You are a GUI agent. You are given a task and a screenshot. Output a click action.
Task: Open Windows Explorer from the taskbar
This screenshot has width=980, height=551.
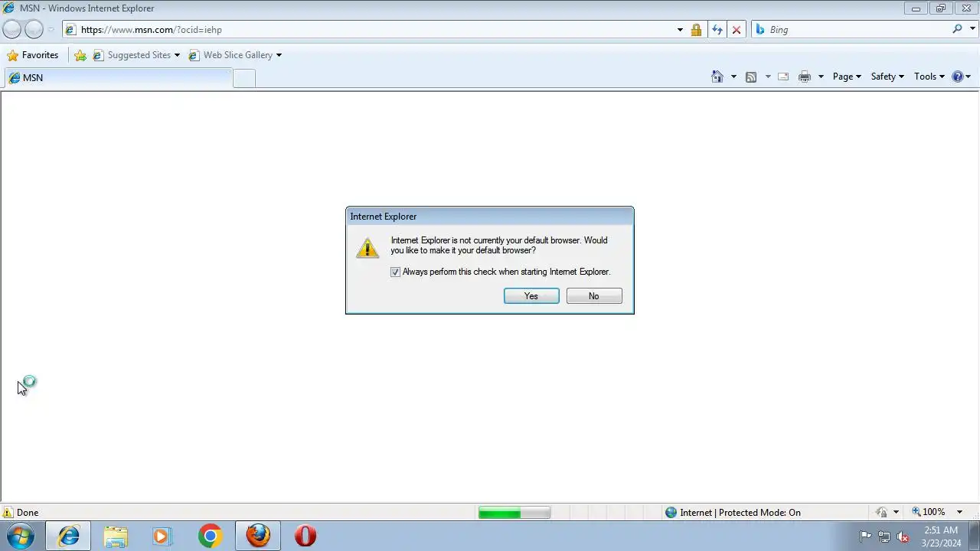116,536
